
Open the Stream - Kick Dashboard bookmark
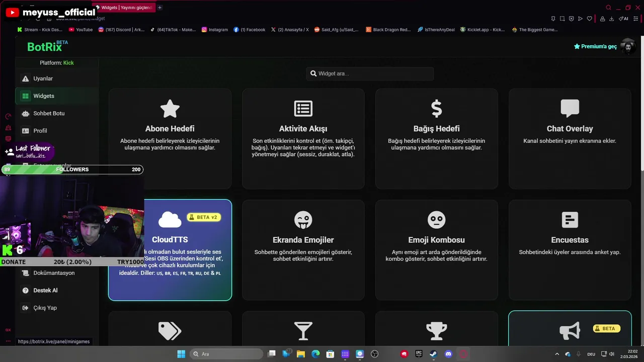tap(40, 30)
